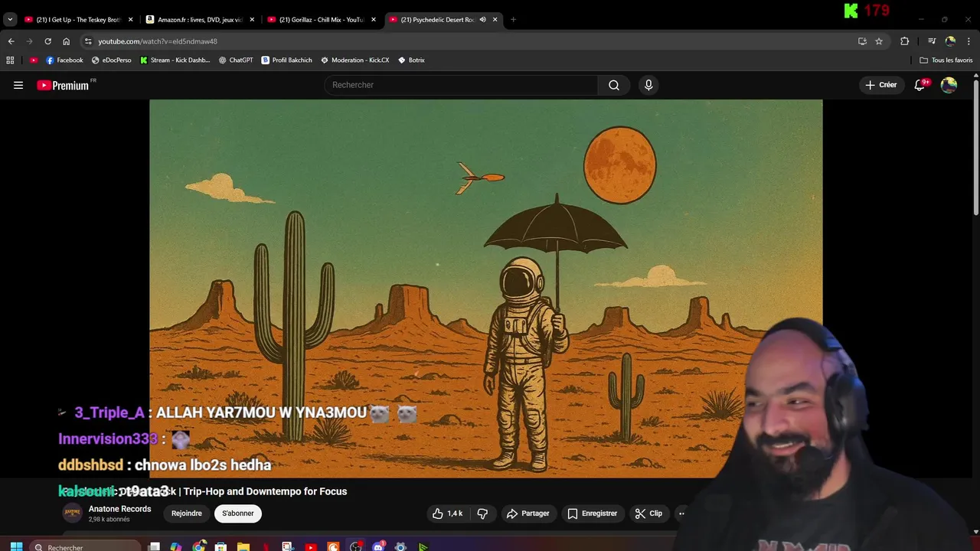Open Chrome profile avatar in toolbar

950,41
